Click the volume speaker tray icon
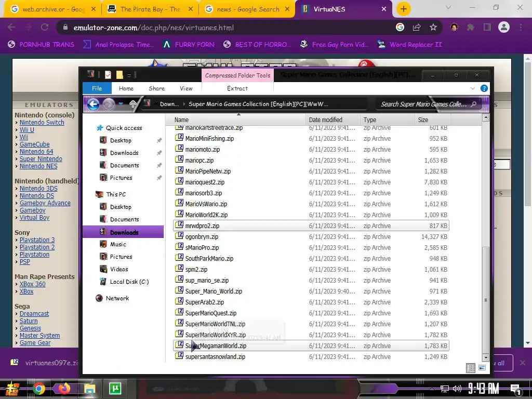 click(457, 389)
